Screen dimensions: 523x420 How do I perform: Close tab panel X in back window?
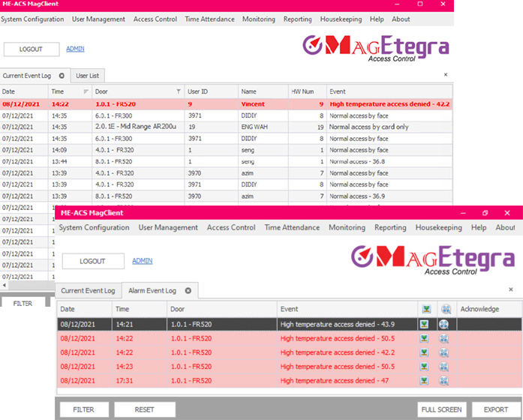coord(446,75)
